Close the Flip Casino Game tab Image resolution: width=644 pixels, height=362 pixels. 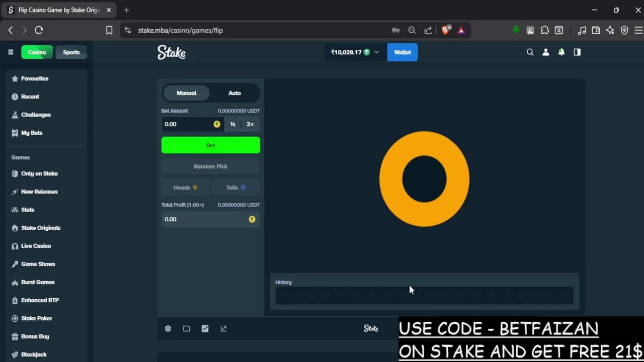109,10
